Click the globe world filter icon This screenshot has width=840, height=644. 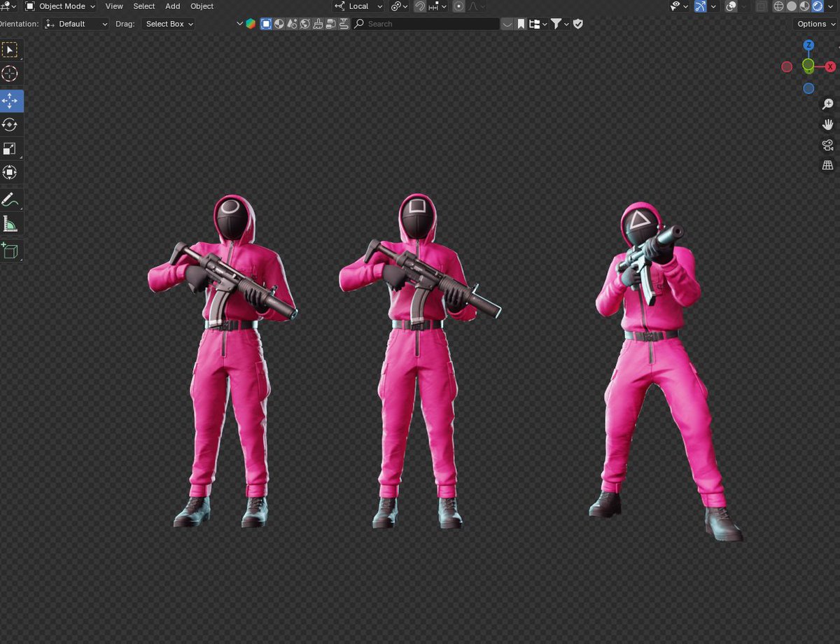tap(305, 24)
